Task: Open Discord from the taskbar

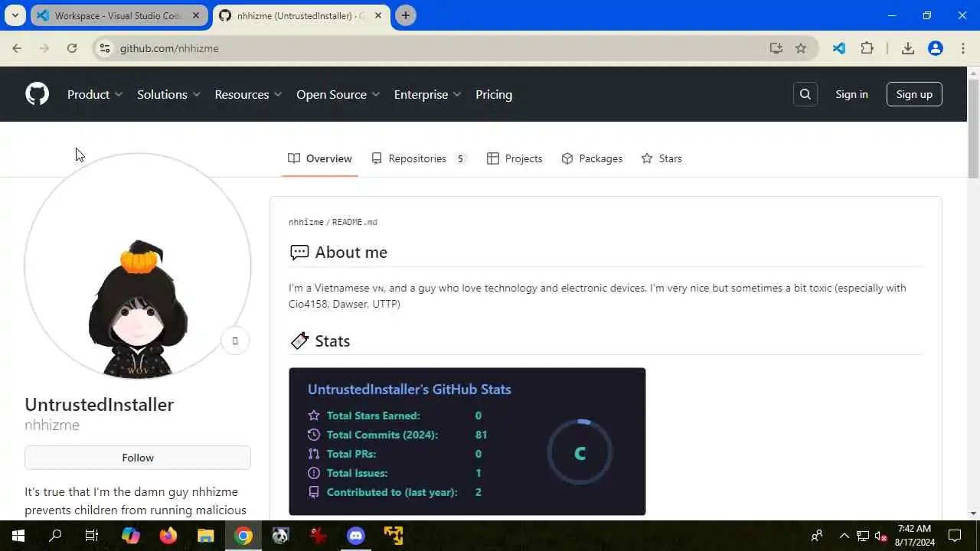Action: point(356,536)
